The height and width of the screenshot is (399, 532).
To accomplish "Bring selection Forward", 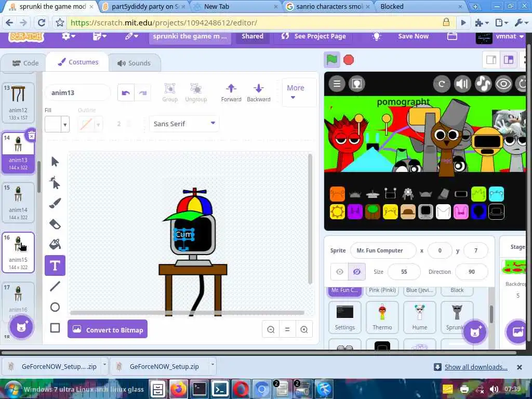I will [231, 92].
